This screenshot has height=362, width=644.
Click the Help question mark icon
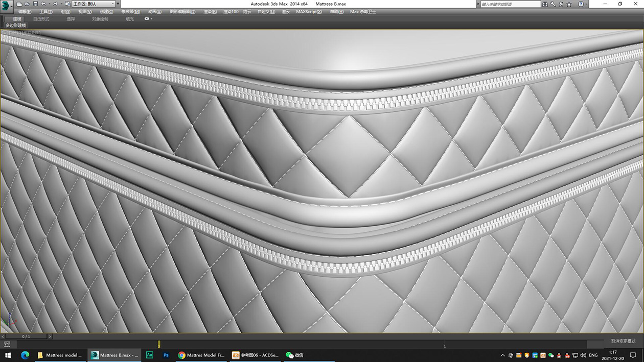tap(581, 4)
